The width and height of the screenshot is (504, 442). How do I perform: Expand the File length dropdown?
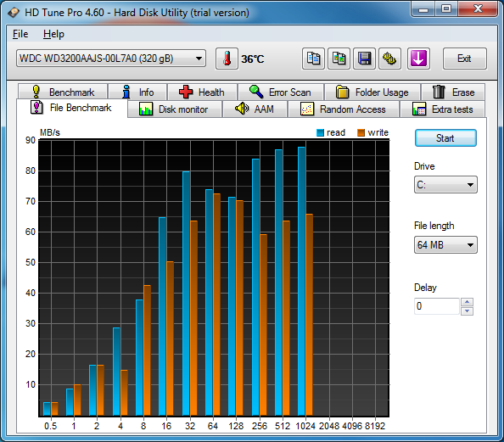445,245
